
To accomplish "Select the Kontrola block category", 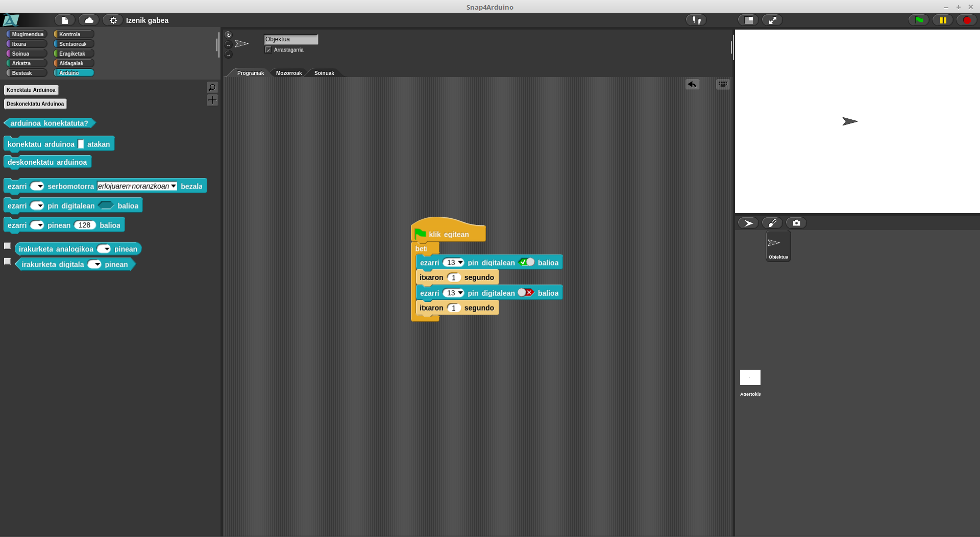I will (73, 34).
